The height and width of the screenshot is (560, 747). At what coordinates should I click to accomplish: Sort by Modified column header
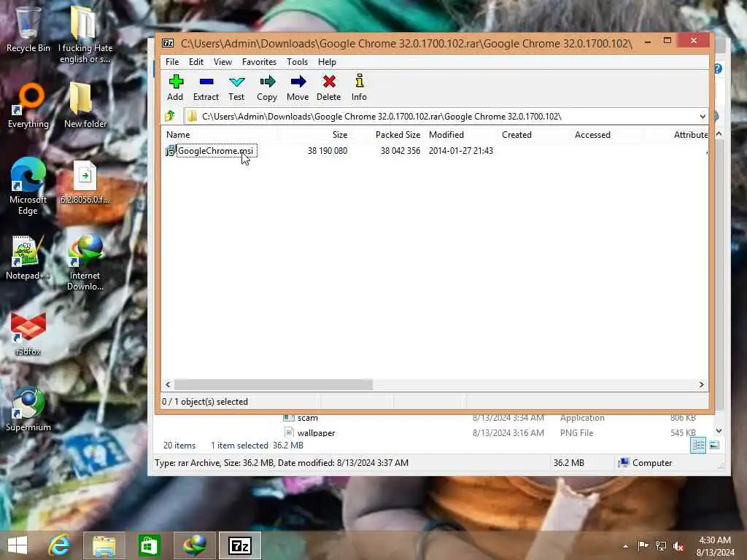click(446, 135)
